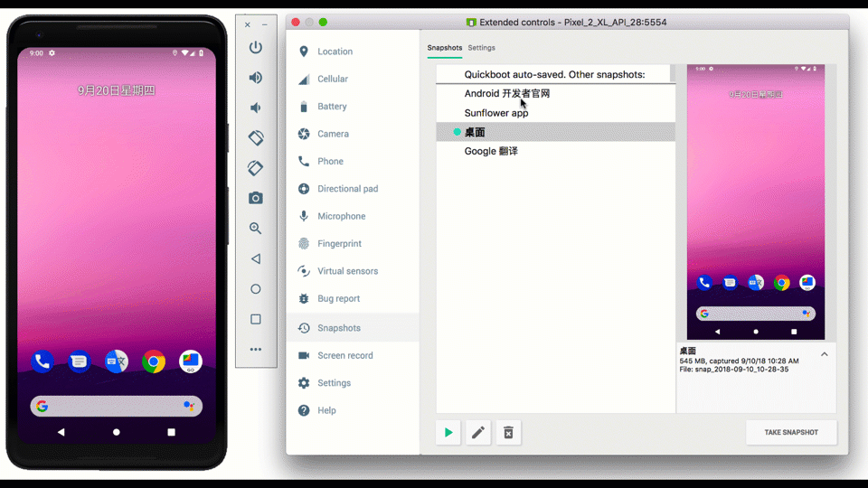
Task: Minimize the emulator toolbar with the dash
Action: pos(265,24)
